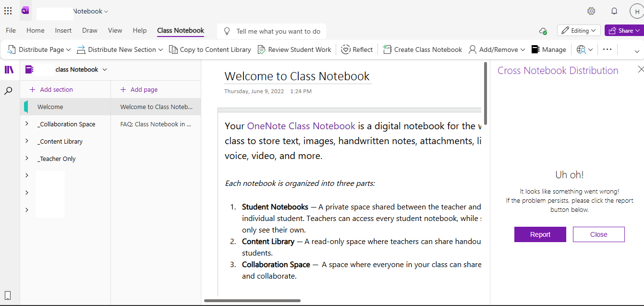Open the search magnifier in sidebar
Screen dimensions: 644x306
tap(8, 90)
